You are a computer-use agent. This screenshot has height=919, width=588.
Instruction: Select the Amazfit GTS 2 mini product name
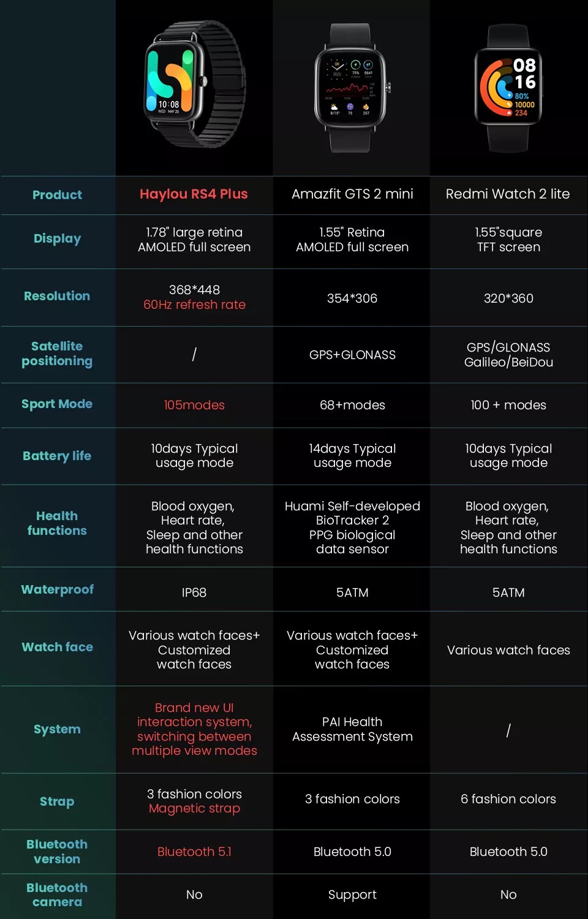tap(352, 194)
